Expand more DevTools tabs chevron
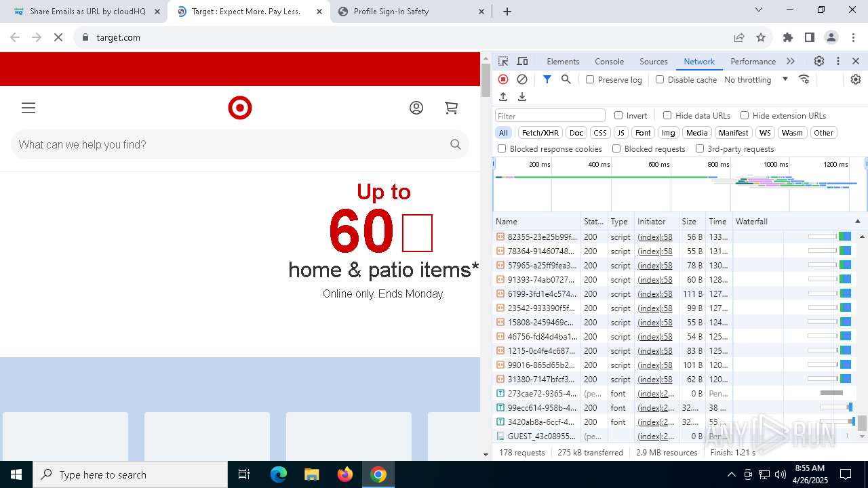Image resolution: width=868 pixels, height=488 pixels. [791, 61]
